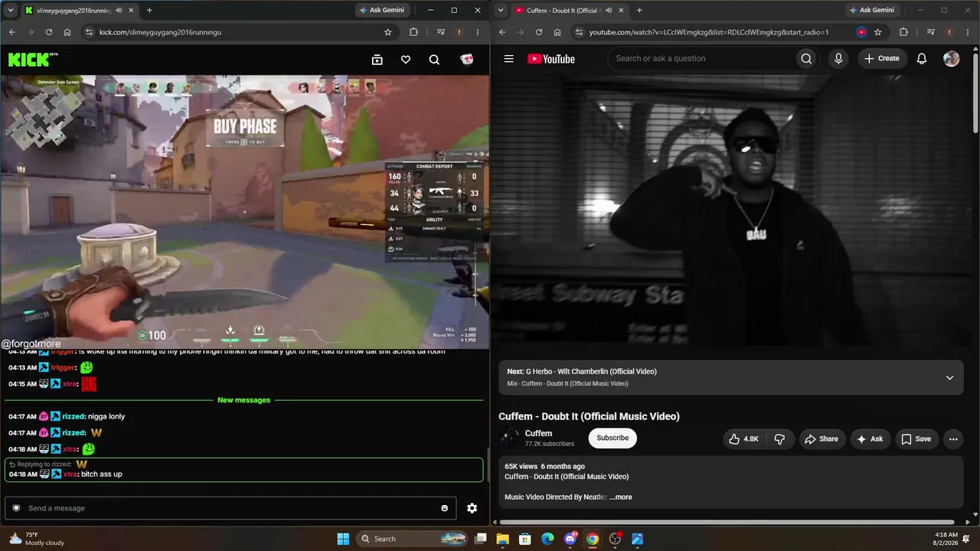Open media controls in Kick browser window
Image resolution: width=980 pixels, height=551 pixels.
click(x=441, y=32)
